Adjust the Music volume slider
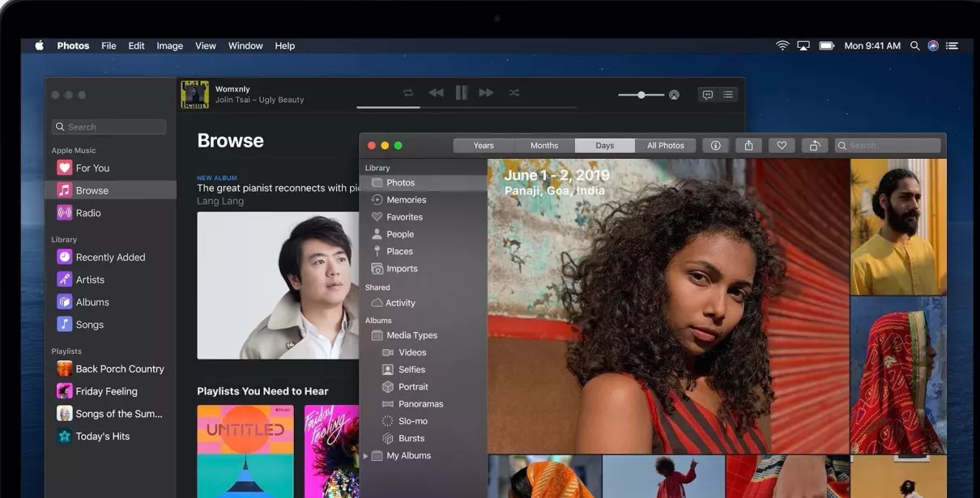This screenshot has width=980, height=498. (x=641, y=95)
